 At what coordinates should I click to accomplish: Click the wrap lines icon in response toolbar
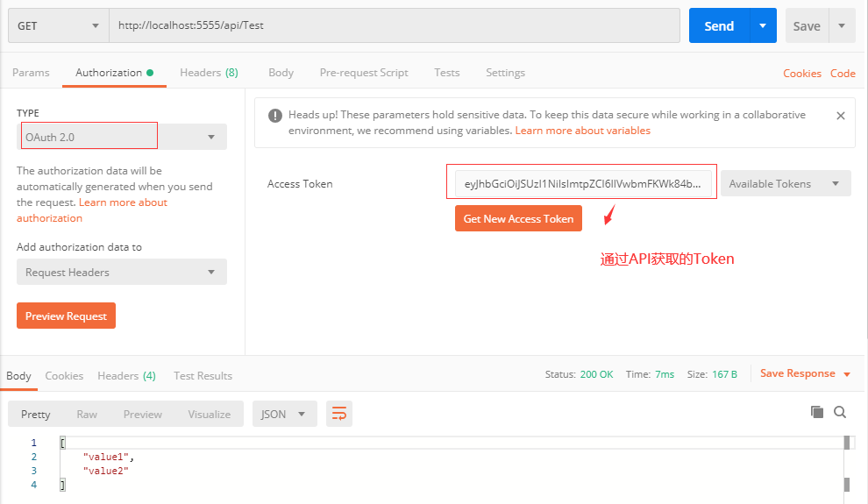(x=339, y=414)
